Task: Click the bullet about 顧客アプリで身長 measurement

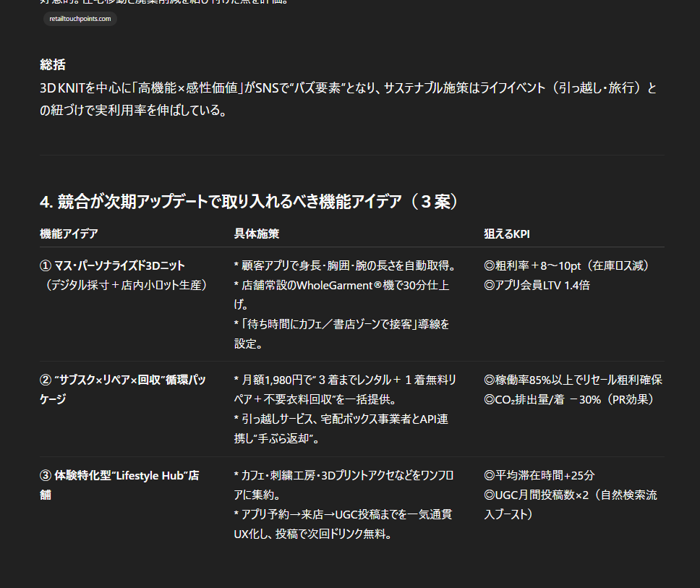Action: click(x=344, y=265)
